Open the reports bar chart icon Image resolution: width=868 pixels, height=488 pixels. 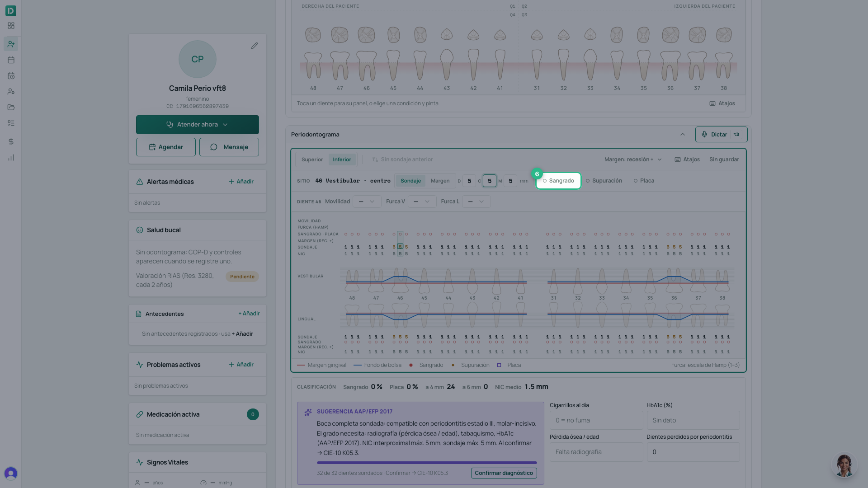point(11,158)
